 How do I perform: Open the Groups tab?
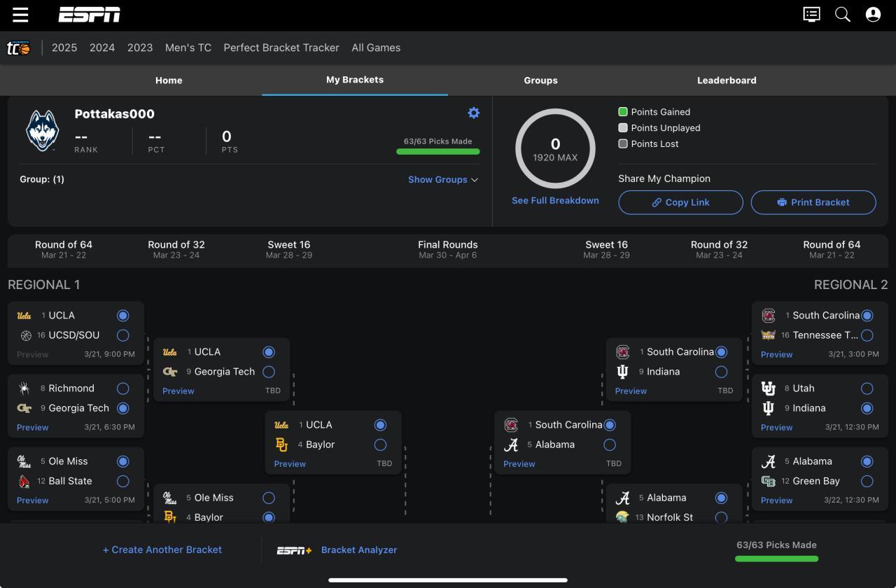point(541,80)
